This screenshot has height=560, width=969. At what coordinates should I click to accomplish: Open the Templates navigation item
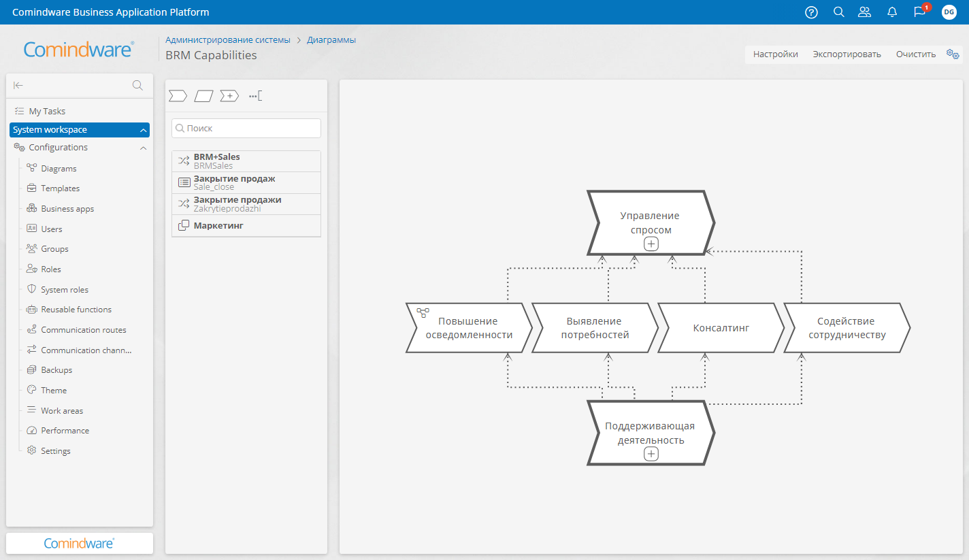pos(60,188)
